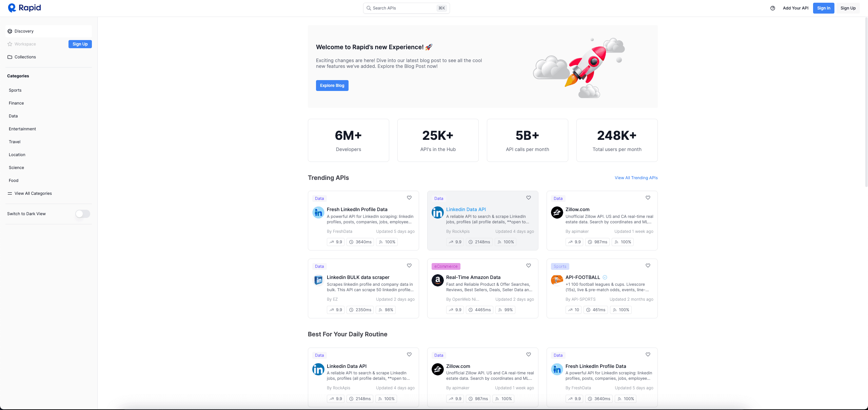
Task: Open View All Trending APIs link
Action: click(x=636, y=178)
